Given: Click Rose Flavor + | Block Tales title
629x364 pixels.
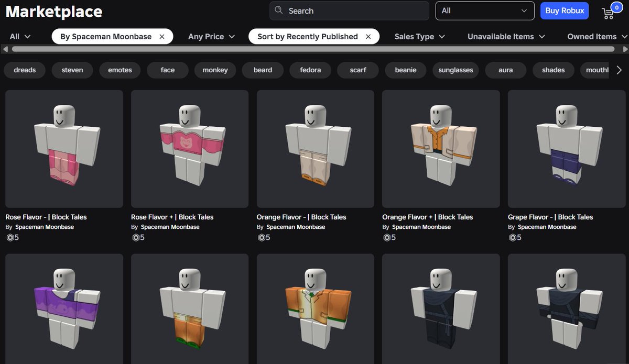Looking at the screenshot, I should click(x=172, y=217).
